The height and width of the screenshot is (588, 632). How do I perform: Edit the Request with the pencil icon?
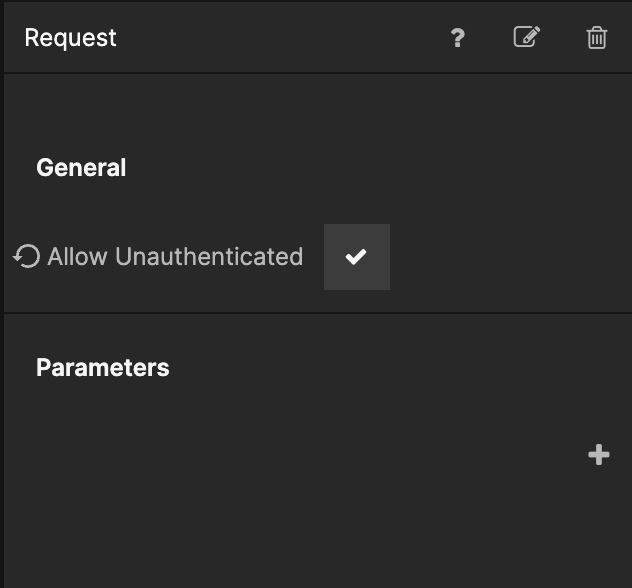[x=527, y=37]
